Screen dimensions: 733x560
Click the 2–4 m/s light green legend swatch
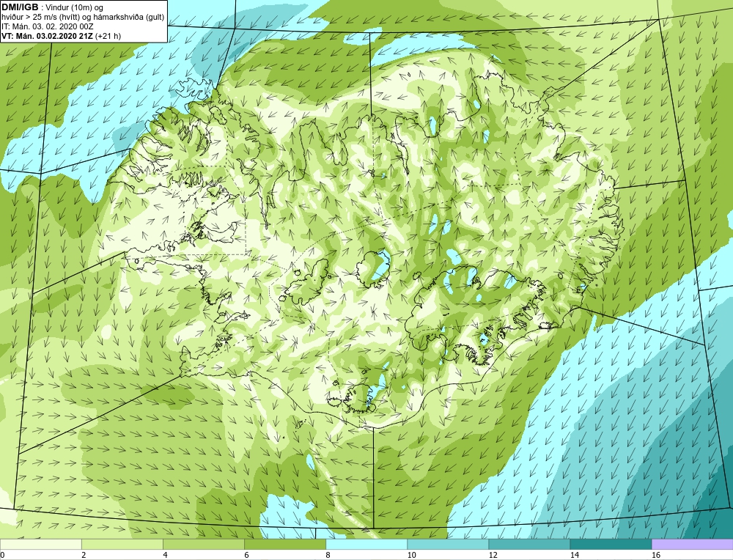coord(122,544)
